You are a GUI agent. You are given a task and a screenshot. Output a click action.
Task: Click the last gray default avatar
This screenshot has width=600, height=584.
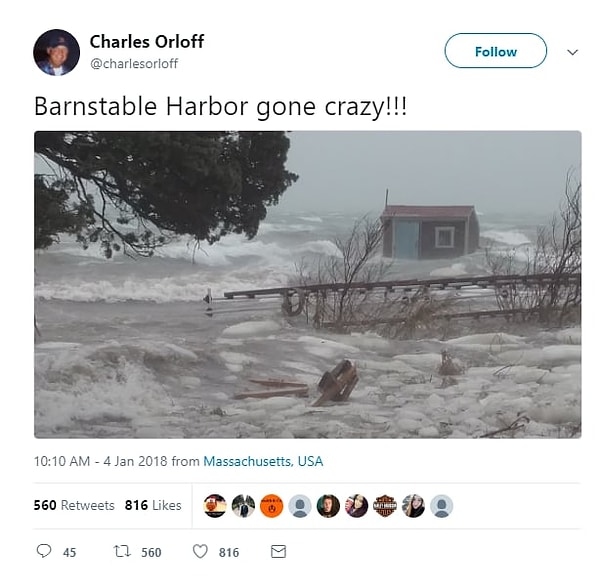pyautogui.click(x=442, y=506)
